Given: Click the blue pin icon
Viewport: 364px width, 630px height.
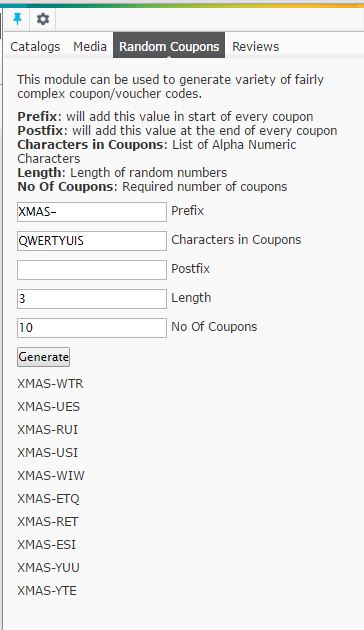Looking at the screenshot, I should (17, 19).
